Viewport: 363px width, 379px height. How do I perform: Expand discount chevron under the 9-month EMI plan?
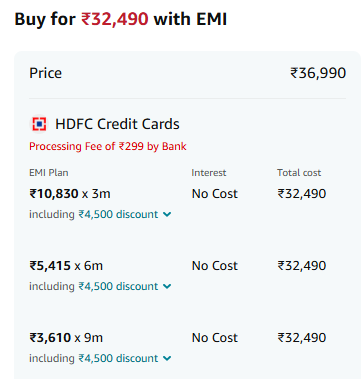point(167,358)
